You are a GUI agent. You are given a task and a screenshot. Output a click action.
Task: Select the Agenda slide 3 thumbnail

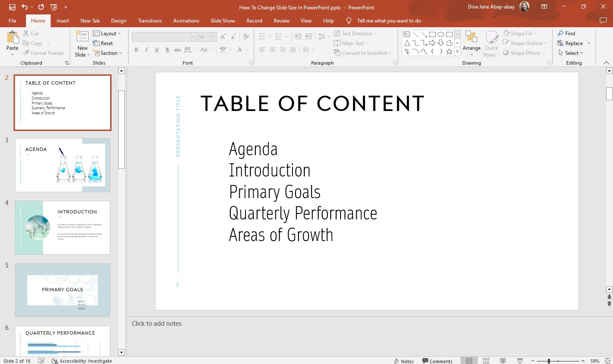tap(63, 165)
